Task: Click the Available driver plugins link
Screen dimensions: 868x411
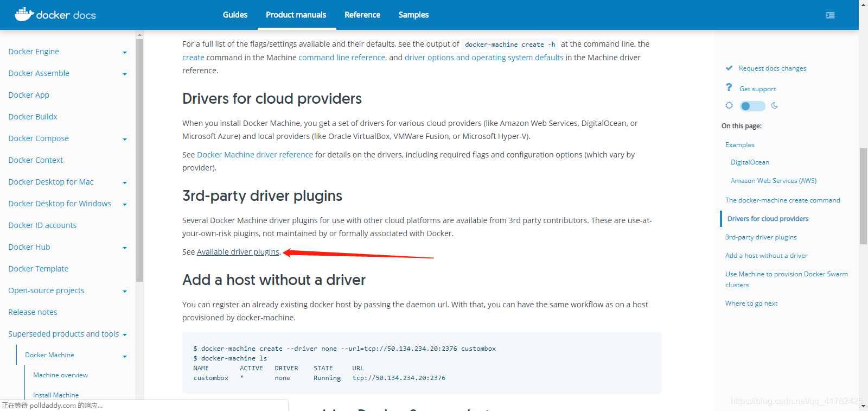Action: point(238,252)
